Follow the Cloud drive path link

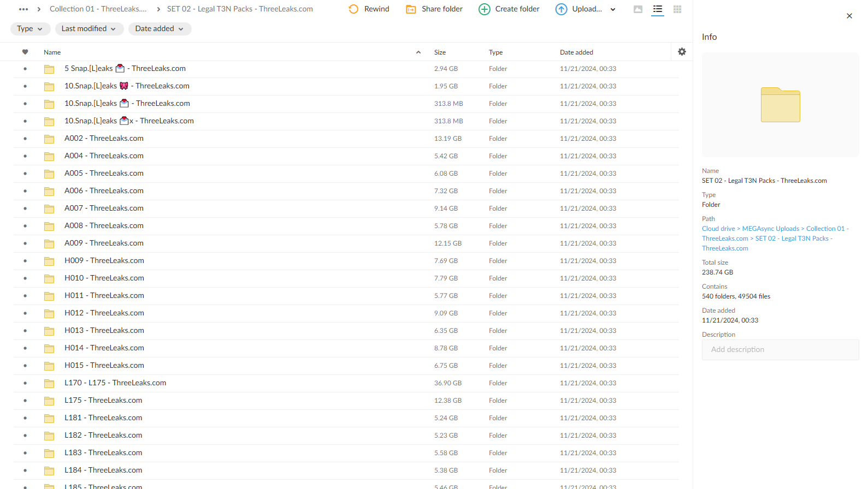[x=718, y=229]
